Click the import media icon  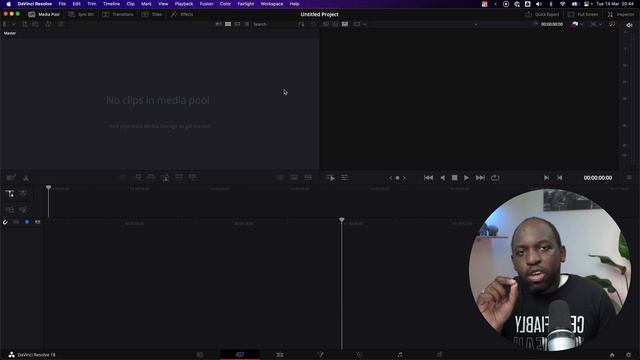(x=24, y=24)
